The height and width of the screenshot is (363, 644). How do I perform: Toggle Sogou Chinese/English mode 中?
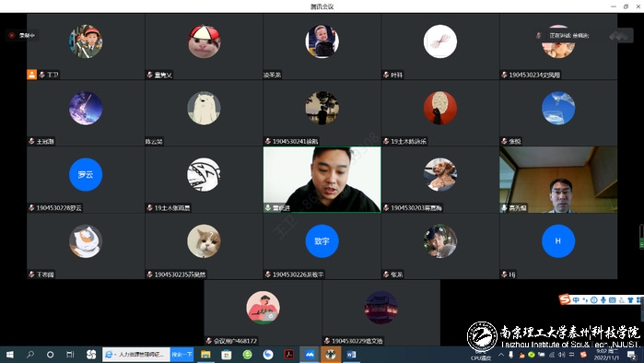576,300
